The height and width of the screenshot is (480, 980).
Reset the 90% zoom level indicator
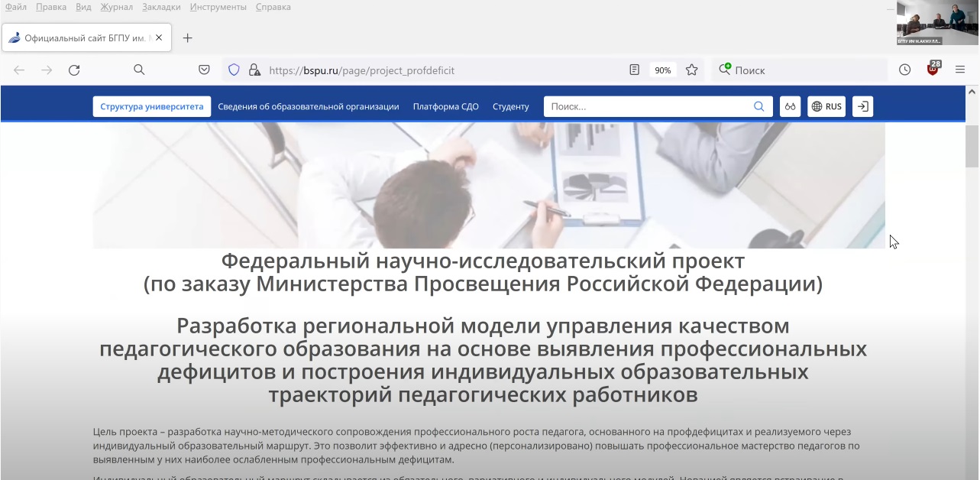point(662,70)
